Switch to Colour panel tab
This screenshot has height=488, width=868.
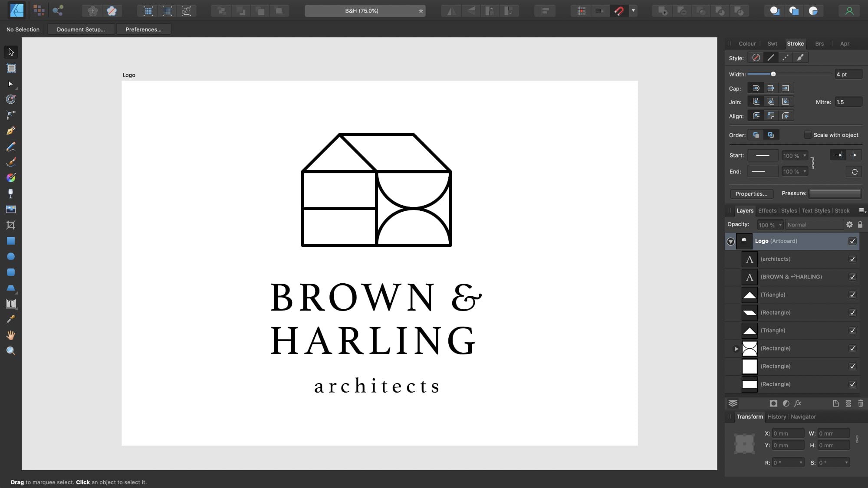747,43
